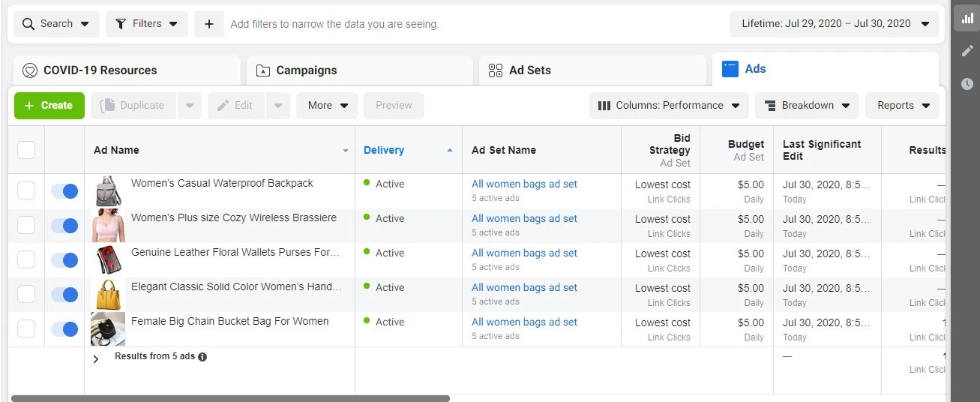Click the pencil edit icon in sidebar

[967, 51]
